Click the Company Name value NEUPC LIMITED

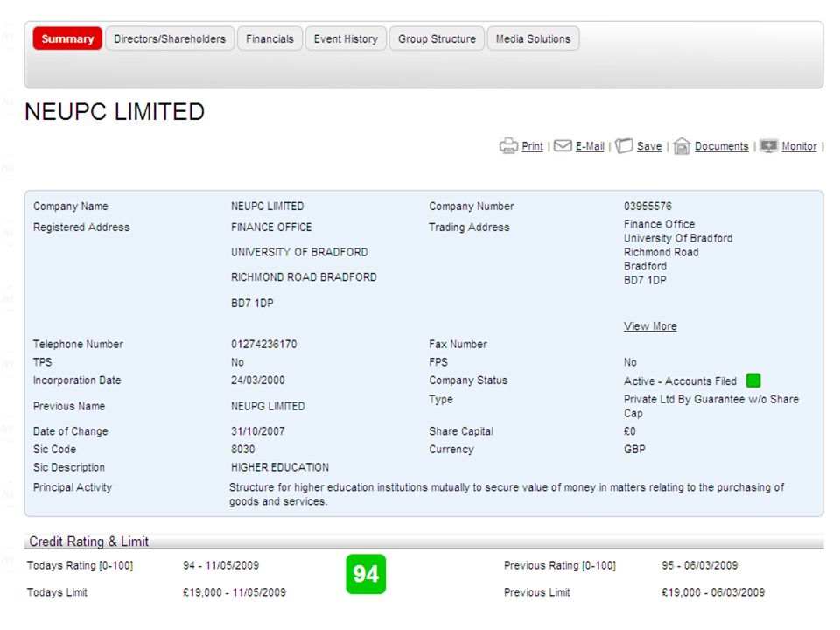point(268,206)
